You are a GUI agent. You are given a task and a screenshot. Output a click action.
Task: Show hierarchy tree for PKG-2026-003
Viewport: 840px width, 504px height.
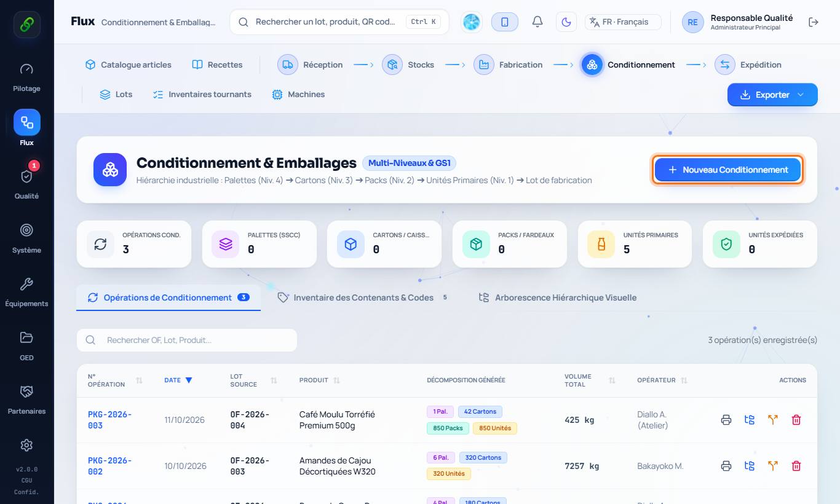[750, 420]
